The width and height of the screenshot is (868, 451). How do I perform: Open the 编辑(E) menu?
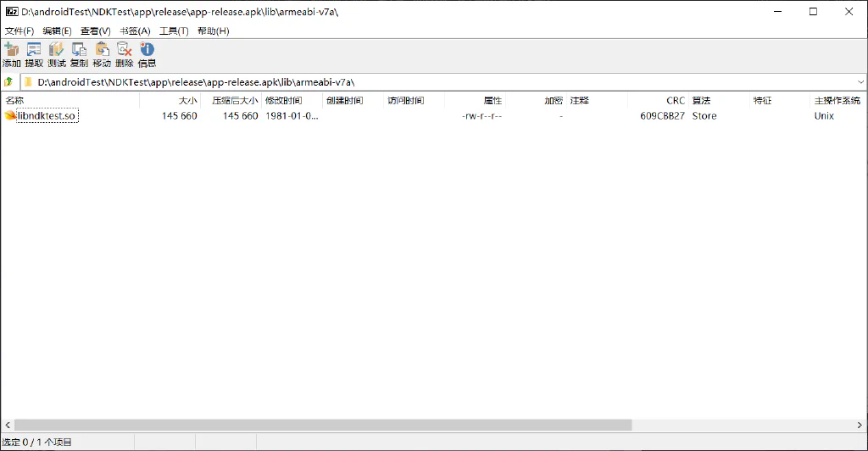point(57,31)
